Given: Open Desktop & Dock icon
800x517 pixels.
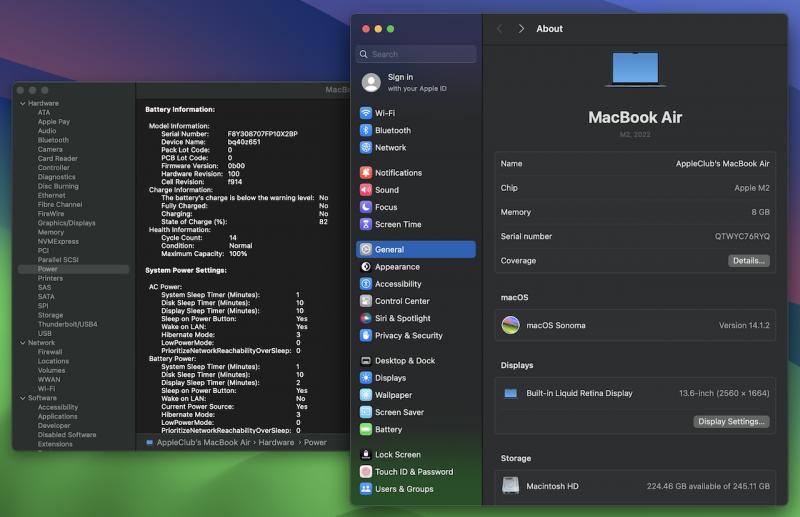Looking at the screenshot, I should [366, 360].
